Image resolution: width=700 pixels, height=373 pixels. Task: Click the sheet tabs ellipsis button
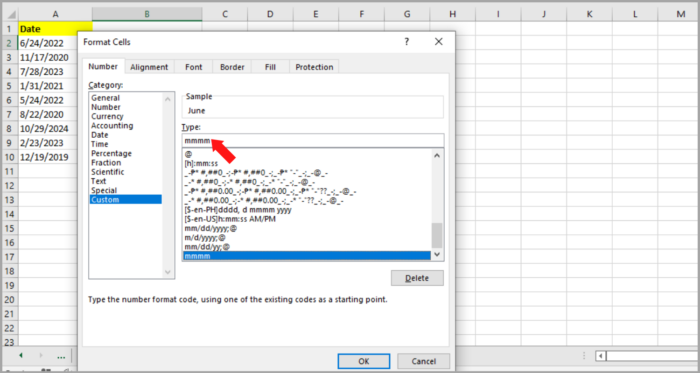click(61, 356)
